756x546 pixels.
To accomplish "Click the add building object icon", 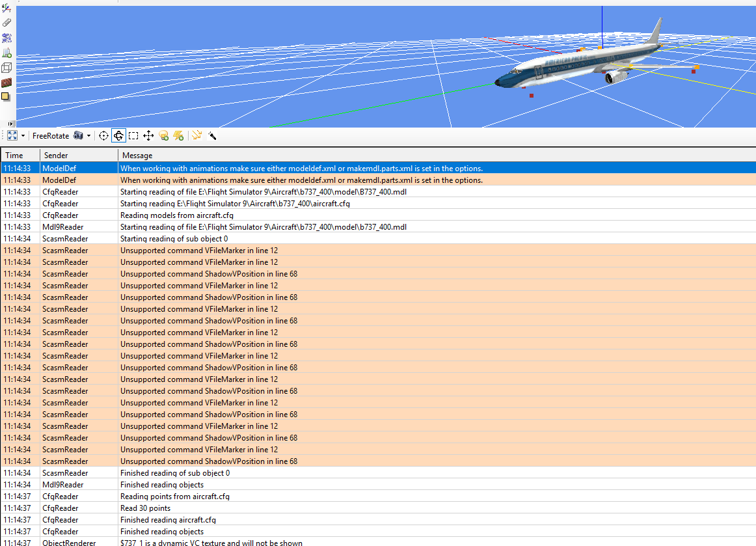I will pyautogui.click(x=7, y=53).
